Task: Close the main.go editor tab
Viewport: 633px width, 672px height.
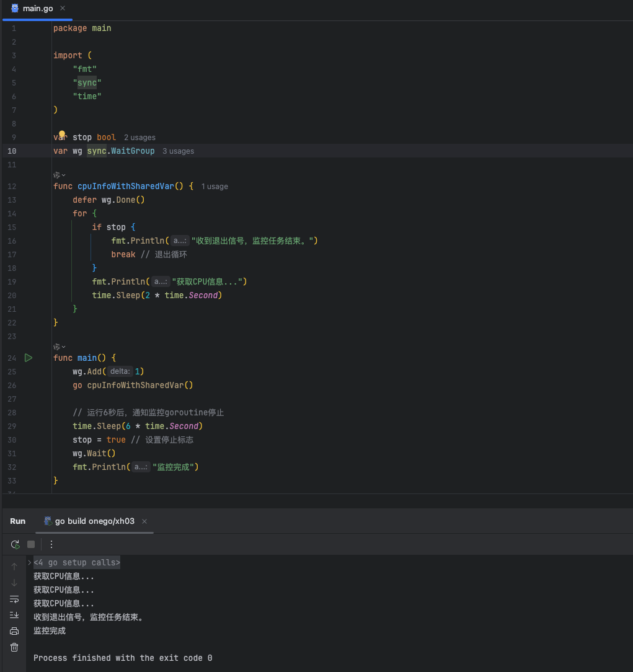Action: coord(63,8)
